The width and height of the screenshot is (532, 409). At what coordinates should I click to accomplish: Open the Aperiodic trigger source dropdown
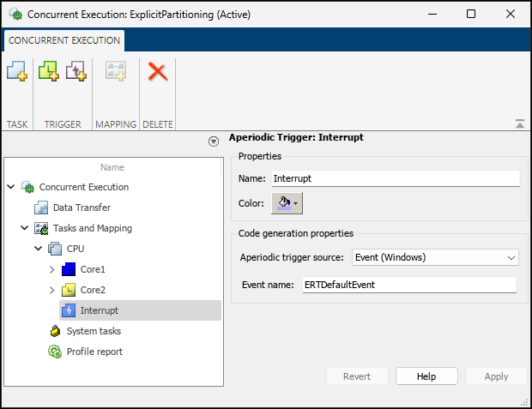435,257
